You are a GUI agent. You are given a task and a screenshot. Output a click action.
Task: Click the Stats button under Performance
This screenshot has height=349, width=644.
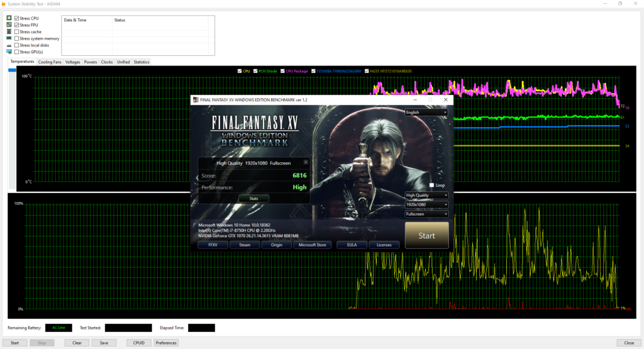pyautogui.click(x=253, y=199)
